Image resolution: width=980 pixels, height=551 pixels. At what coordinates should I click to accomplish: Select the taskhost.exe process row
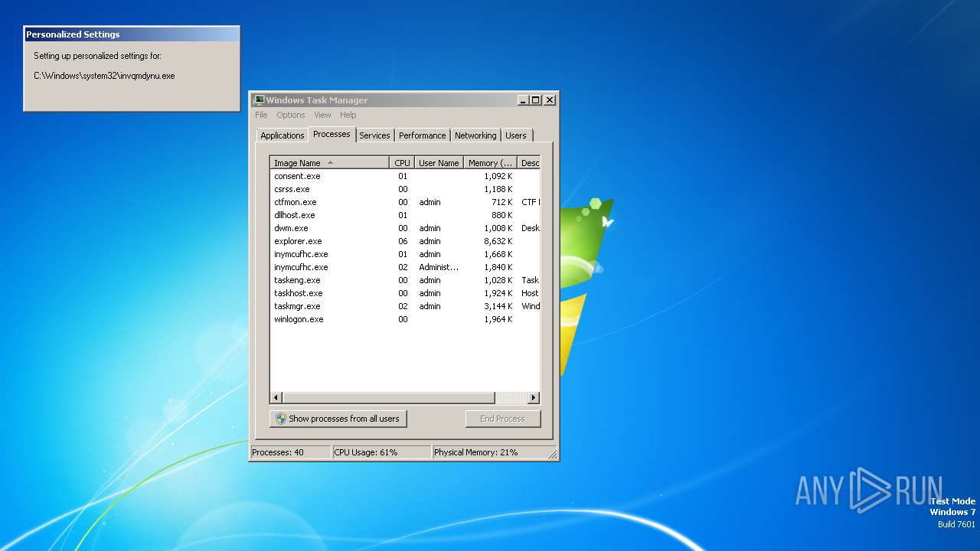(405, 293)
